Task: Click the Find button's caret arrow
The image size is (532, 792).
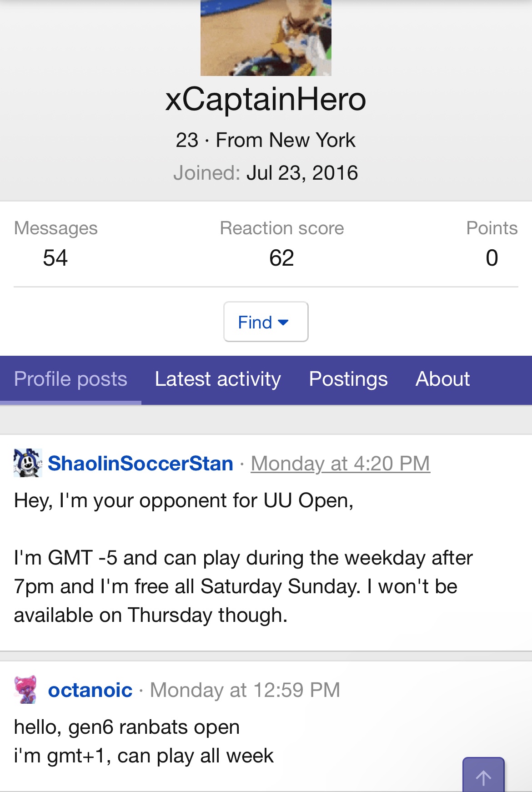Action: click(283, 323)
